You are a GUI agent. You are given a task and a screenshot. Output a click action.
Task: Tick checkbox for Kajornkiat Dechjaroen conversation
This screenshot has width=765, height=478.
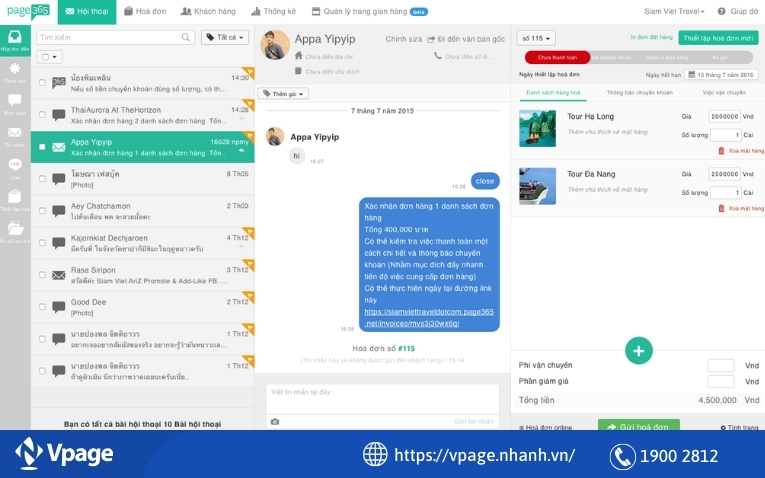(42, 243)
